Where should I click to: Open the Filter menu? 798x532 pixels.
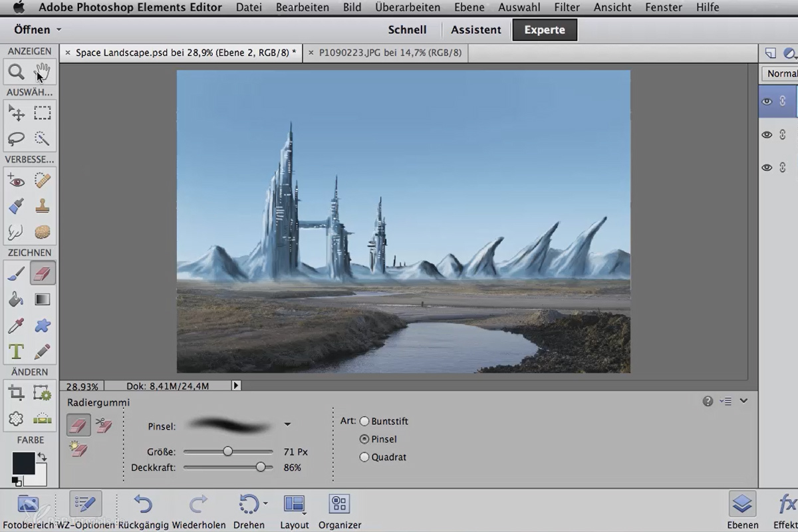[x=567, y=7]
